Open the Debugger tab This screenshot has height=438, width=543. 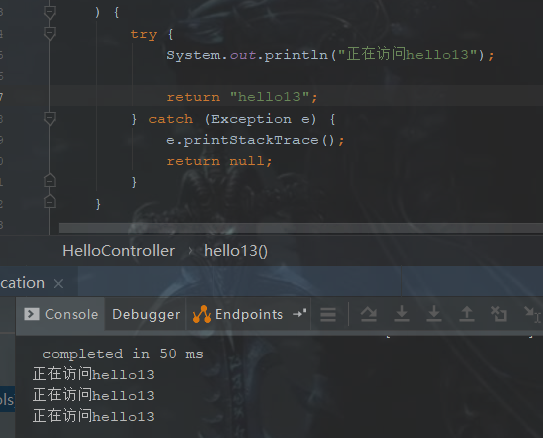146,314
